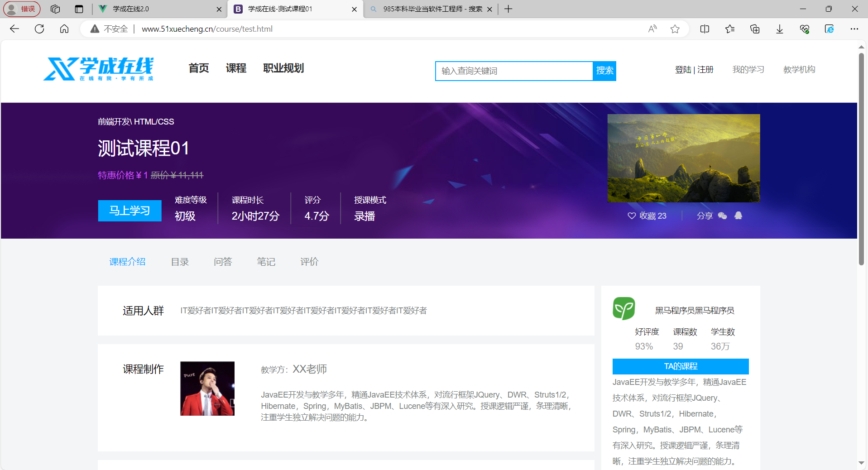Screen dimensions: 868x470
Task: Click the 前端开发\ HTML/CSS breadcrumb
Action: point(136,121)
